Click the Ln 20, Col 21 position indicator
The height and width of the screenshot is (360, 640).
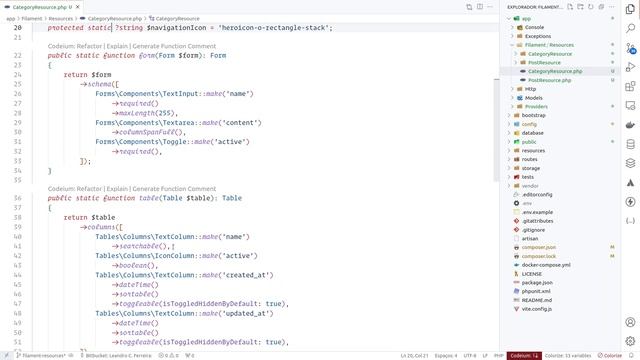point(414,356)
